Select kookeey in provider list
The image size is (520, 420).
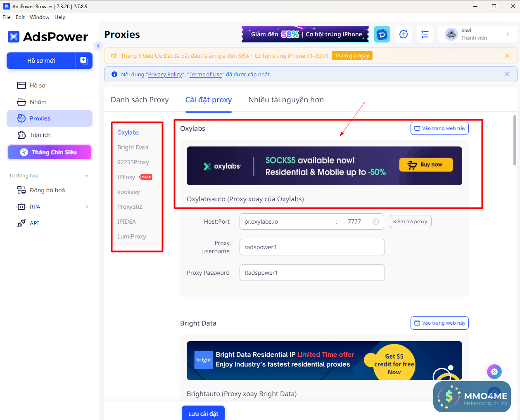(128, 192)
